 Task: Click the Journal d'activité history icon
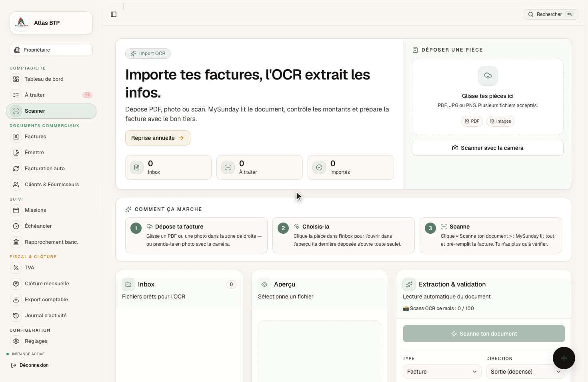click(16, 316)
